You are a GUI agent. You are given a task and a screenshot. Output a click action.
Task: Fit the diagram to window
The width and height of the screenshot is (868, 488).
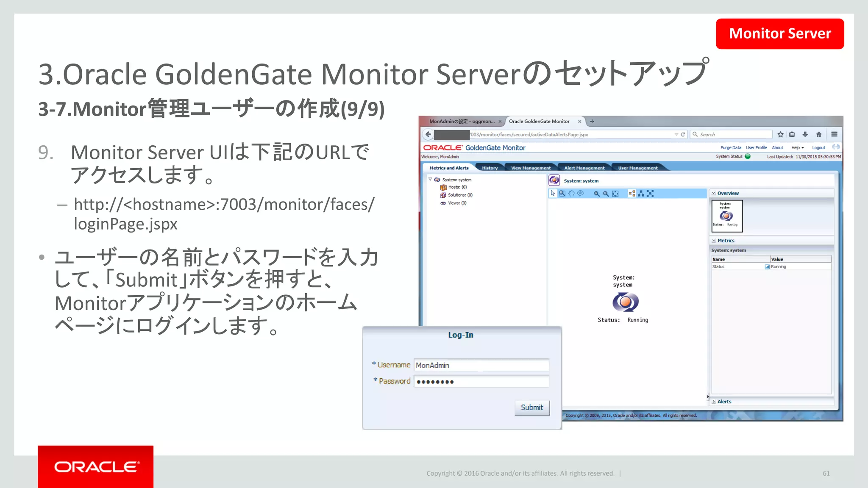[x=615, y=194]
